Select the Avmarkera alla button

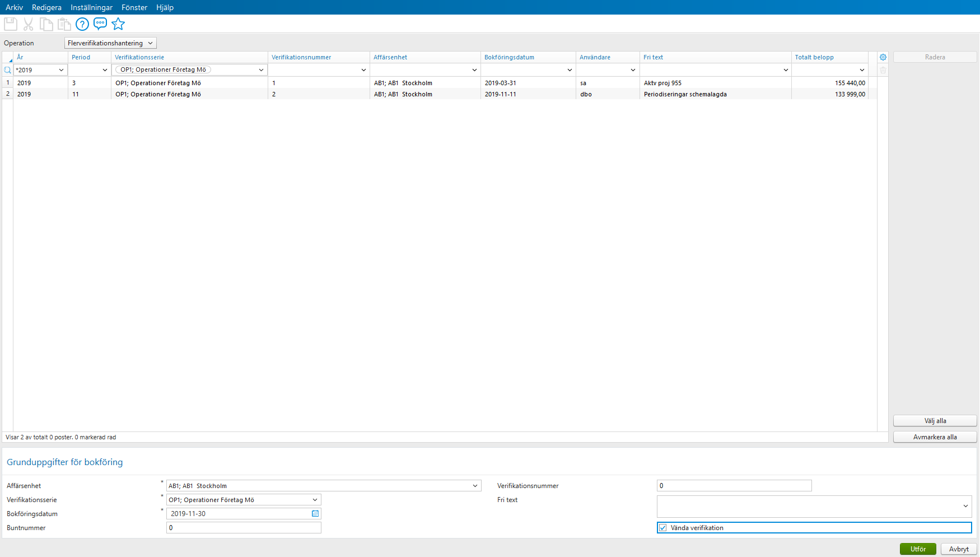coord(934,437)
